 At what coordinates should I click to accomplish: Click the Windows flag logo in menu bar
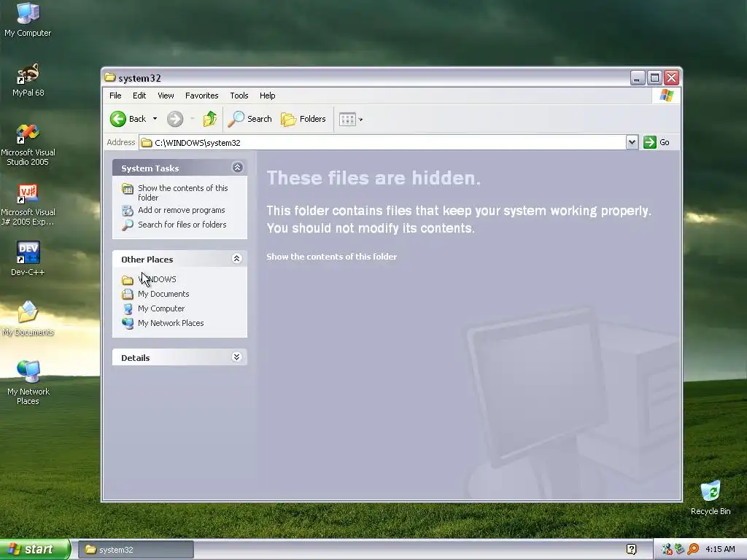click(667, 96)
